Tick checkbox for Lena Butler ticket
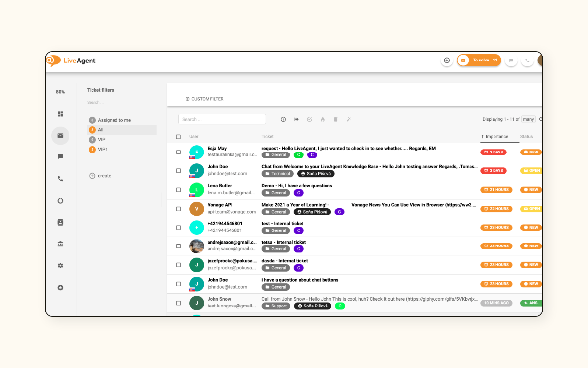Viewport: 588px width, 368px height. tap(178, 190)
